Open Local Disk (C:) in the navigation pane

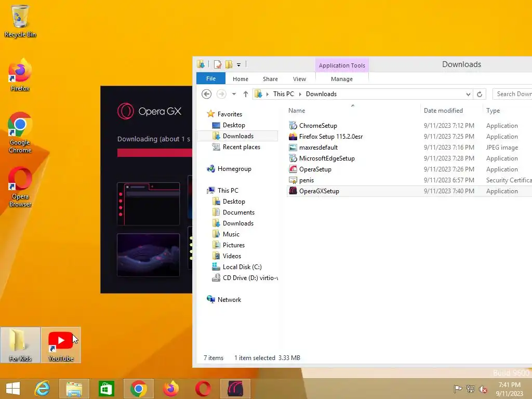[x=242, y=267]
